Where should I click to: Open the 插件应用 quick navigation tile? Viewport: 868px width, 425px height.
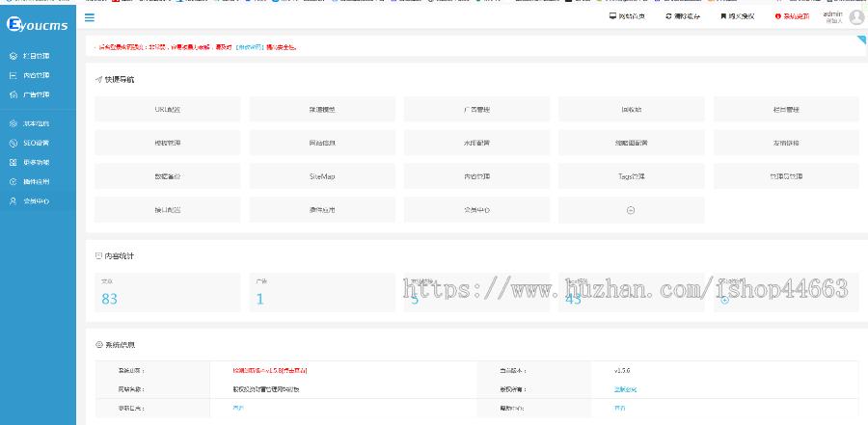[322, 210]
